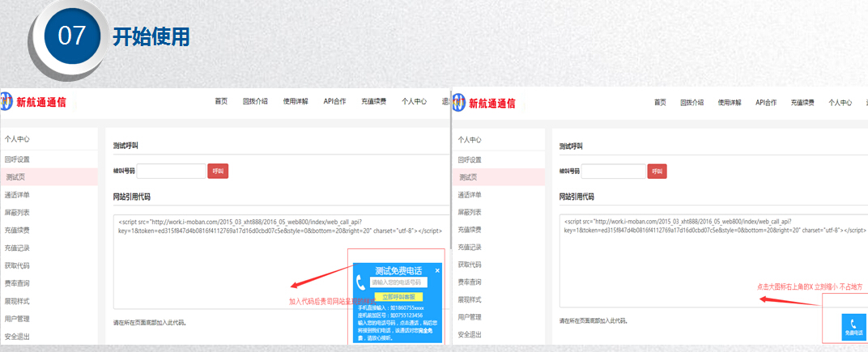Open 首页 in right screenshot navigation

660,103
